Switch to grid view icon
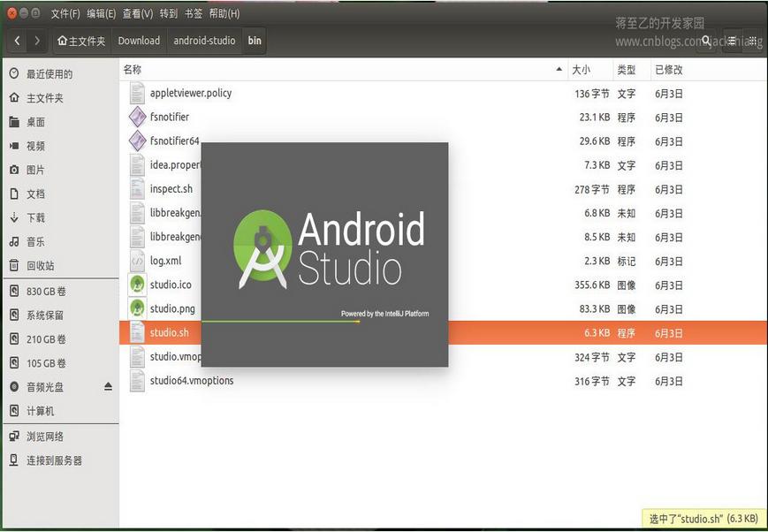768x532 pixels. coord(752,41)
